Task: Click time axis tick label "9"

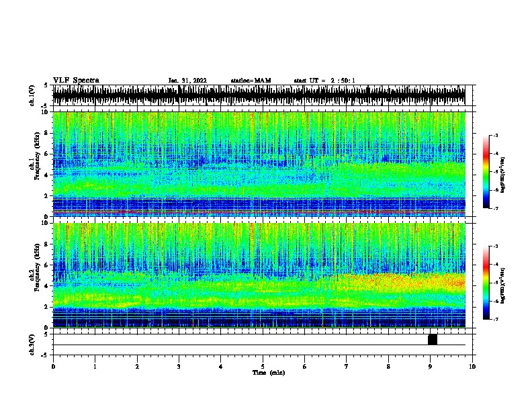Action: (430, 367)
